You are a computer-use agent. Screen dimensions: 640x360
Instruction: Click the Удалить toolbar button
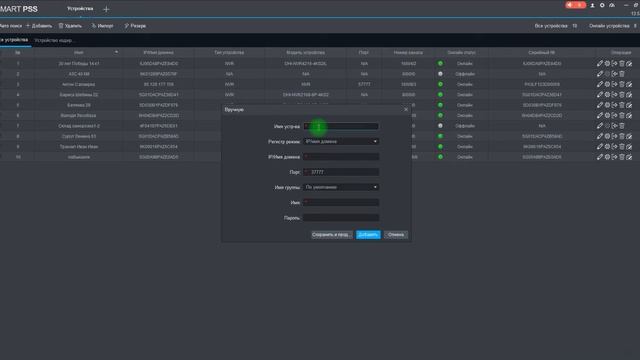[70, 26]
